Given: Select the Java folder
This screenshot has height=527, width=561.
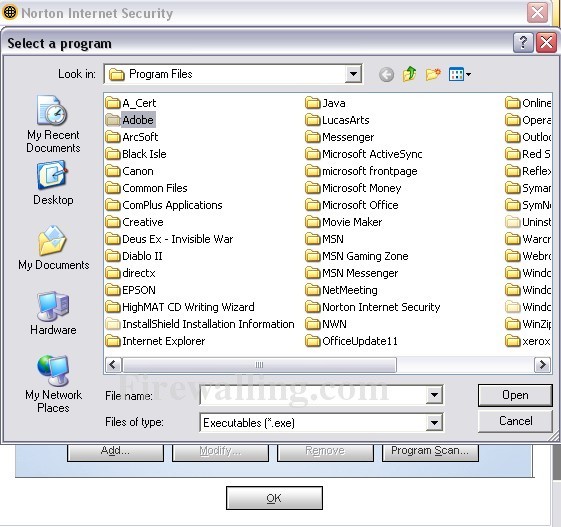Looking at the screenshot, I should click(326, 103).
